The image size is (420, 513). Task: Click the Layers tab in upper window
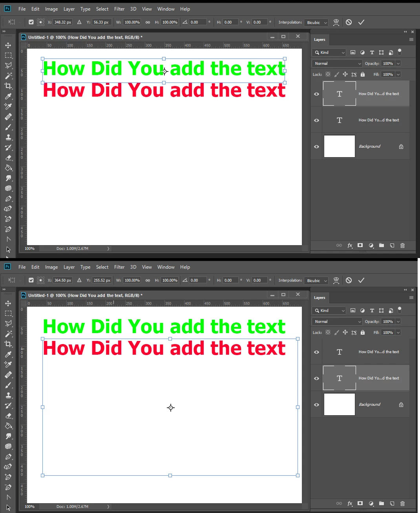pyautogui.click(x=320, y=40)
